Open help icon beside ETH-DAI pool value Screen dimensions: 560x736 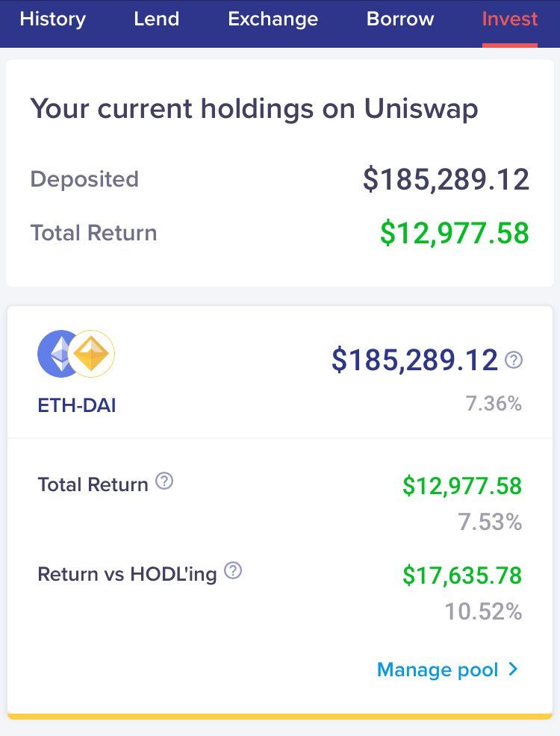point(514,361)
